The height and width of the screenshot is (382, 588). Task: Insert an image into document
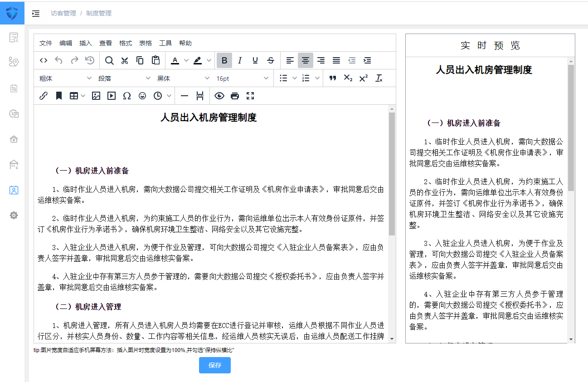click(96, 96)
